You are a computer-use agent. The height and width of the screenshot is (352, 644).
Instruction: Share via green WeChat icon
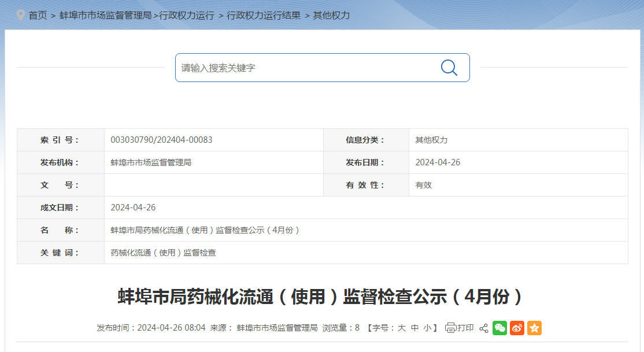pos(500,328)
